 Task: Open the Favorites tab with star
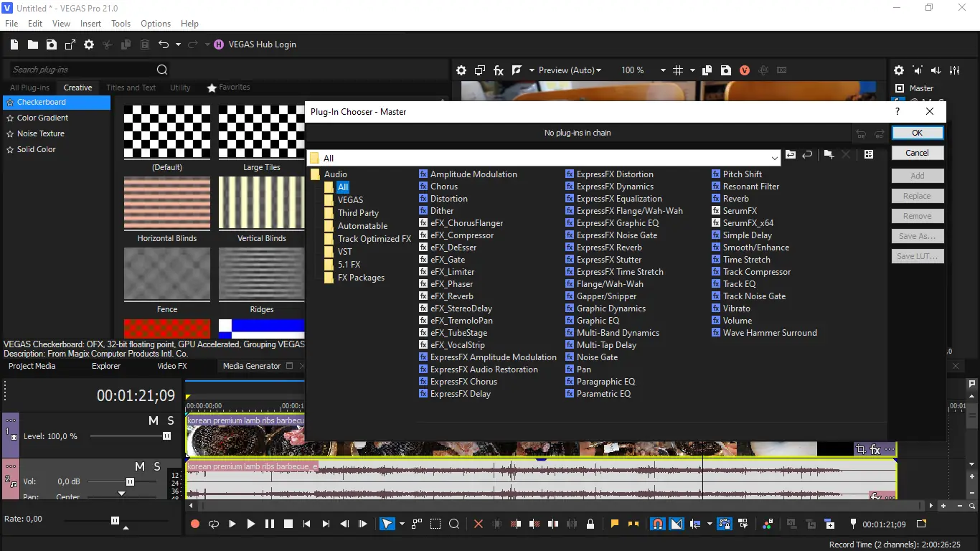[228, 88]
